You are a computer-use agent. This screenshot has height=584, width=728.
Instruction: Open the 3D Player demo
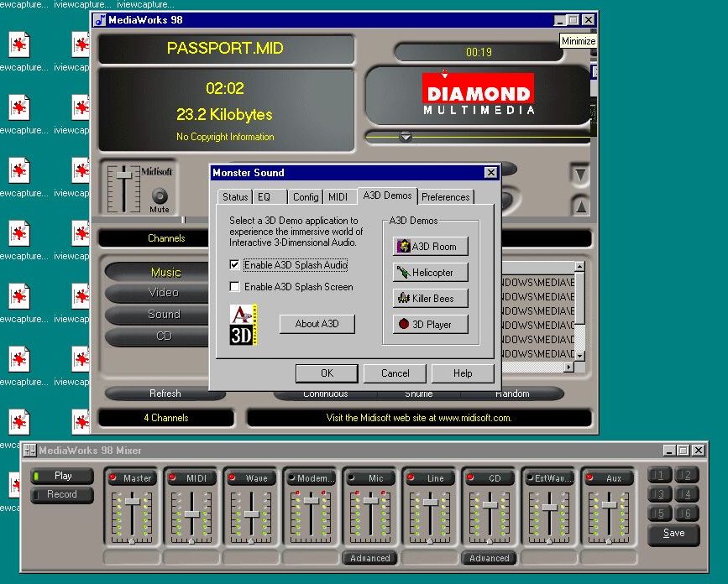pos(431,324)
